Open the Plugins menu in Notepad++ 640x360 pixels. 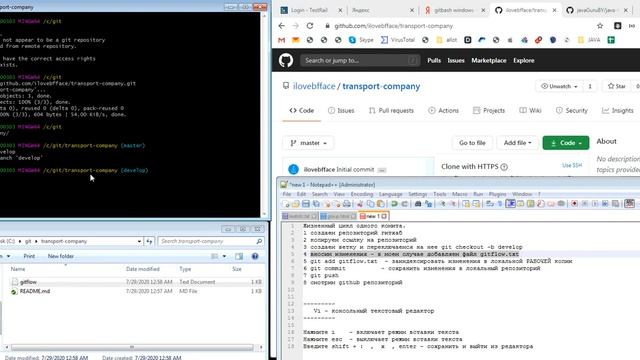click(x=498, y=194)
